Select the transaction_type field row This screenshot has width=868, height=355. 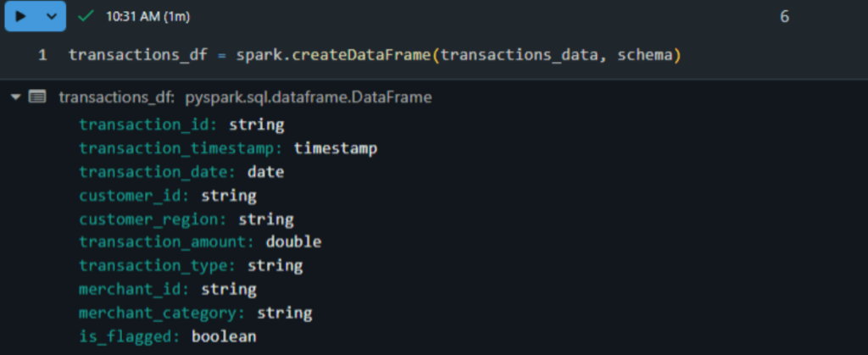click(x=191, y=266)
